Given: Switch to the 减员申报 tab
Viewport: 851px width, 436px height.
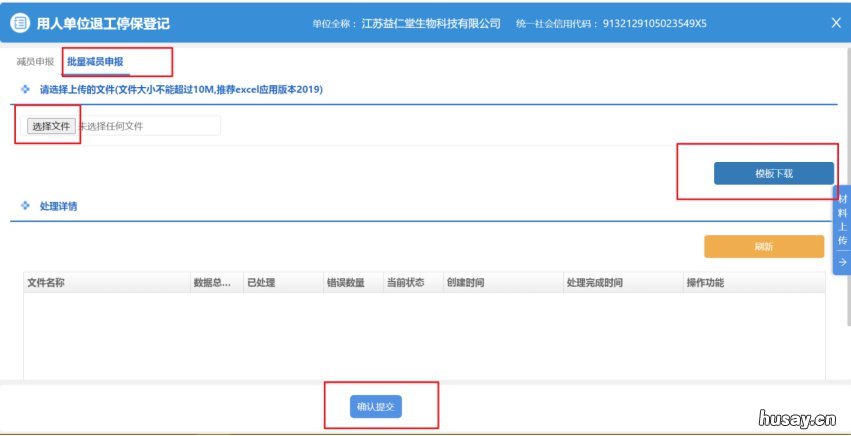Looking at the screenshot, I should [x=35, y=62].
